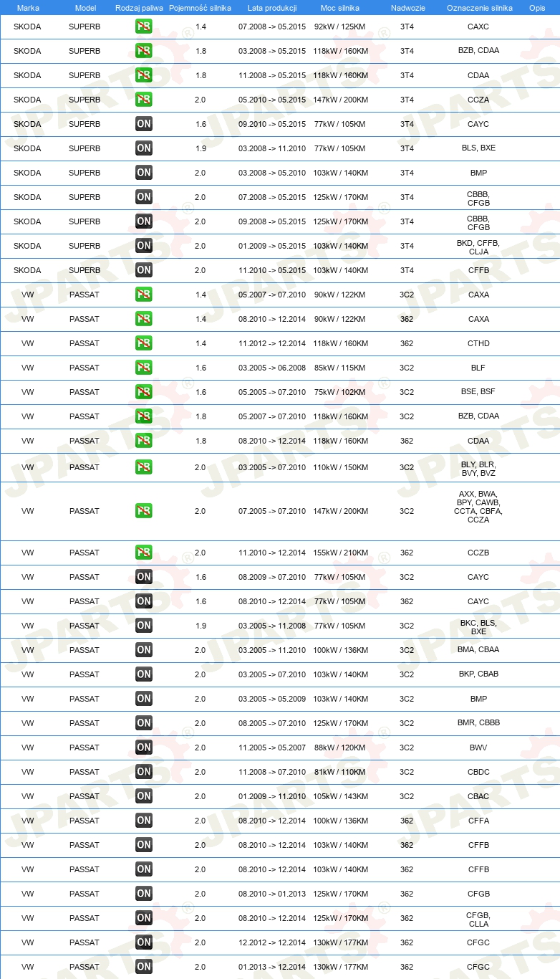Click the Lata produkcji column header

coord(272,8)
